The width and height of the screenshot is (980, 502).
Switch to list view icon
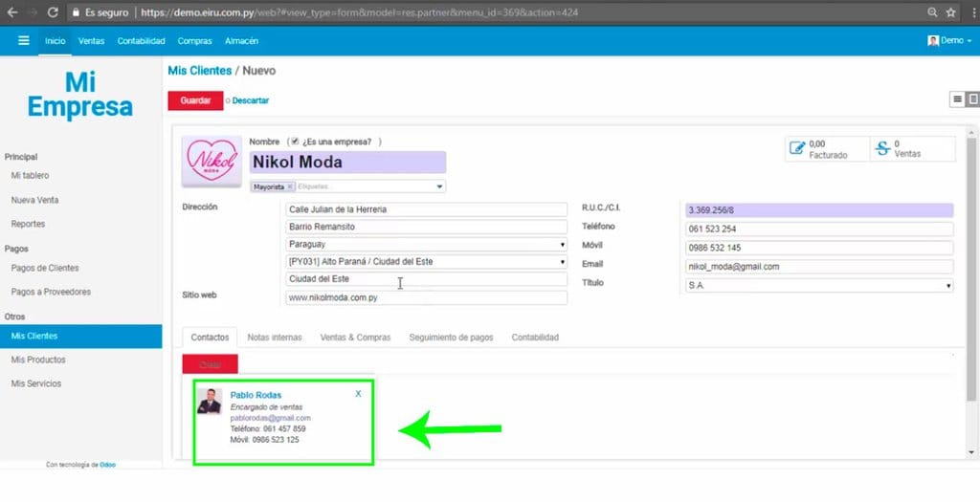pyautogui.click(x=957, y=99)
